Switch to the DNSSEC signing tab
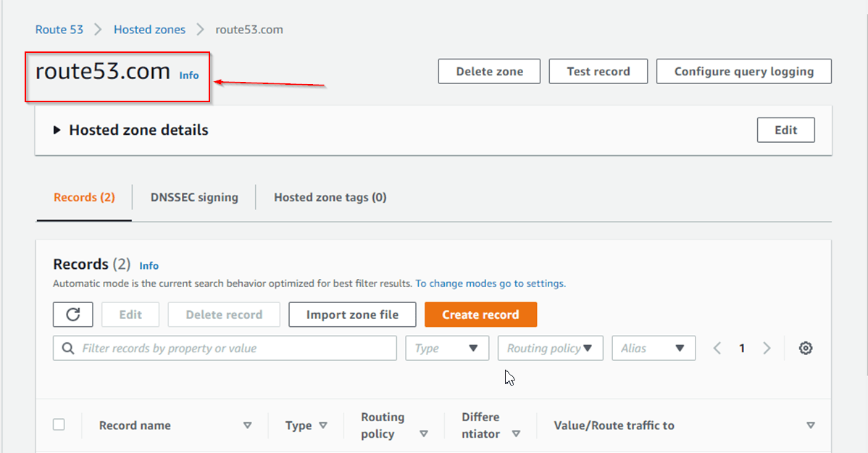868x453 pixels. tap(194, 197)
